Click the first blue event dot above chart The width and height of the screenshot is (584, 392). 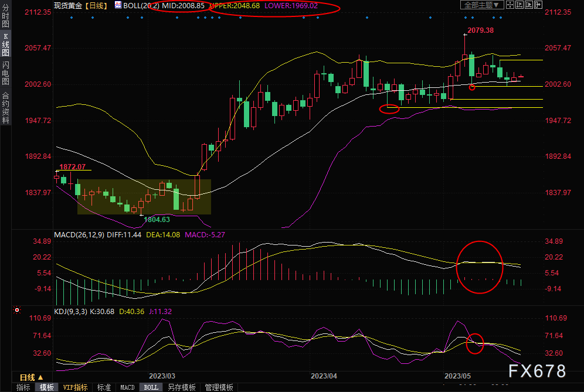tap(71, 18)
